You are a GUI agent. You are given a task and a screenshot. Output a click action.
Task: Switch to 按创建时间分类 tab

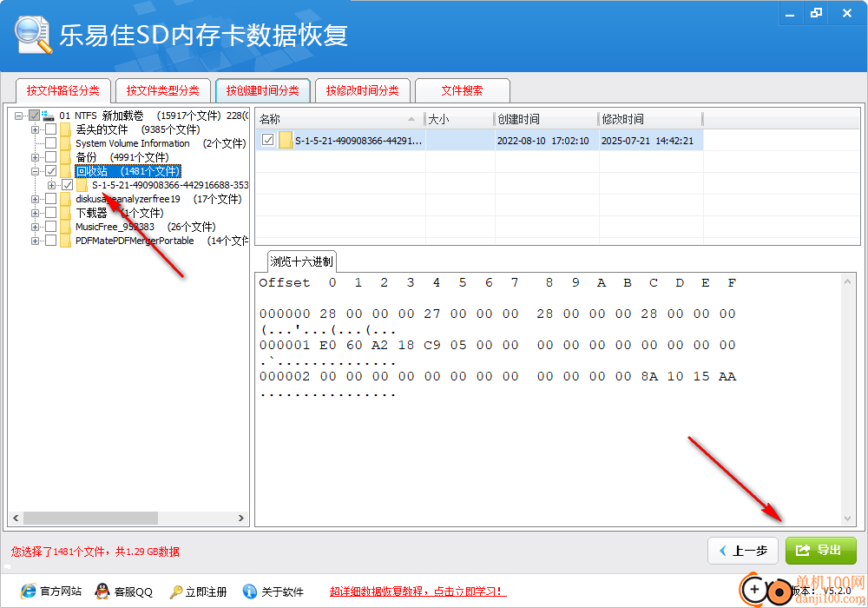pyautogui.click(x=262, y=90)
